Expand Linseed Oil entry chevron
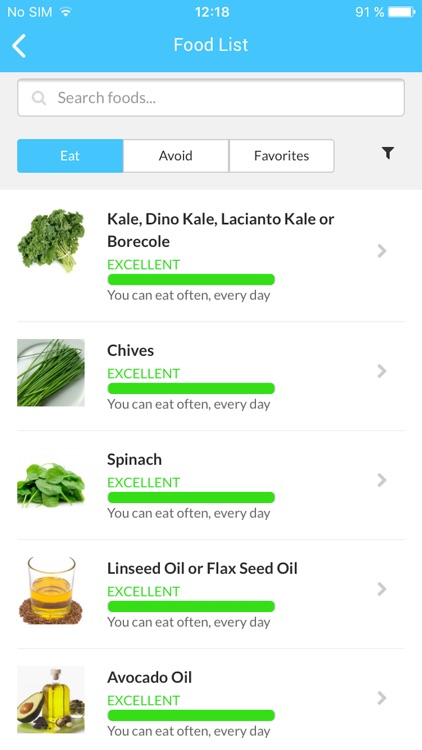This screenshot has height=750, width=422. pyautogui.click(x=382, y=589)
